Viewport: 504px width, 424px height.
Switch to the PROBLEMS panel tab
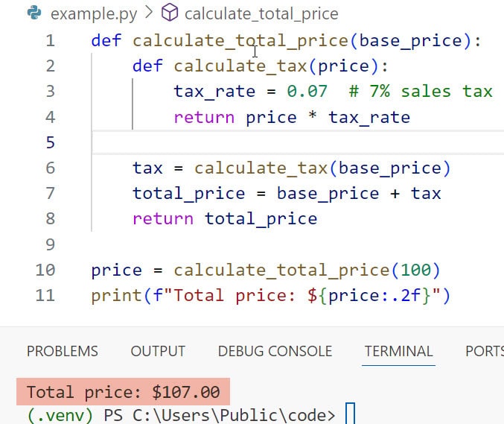click(63, 351)
